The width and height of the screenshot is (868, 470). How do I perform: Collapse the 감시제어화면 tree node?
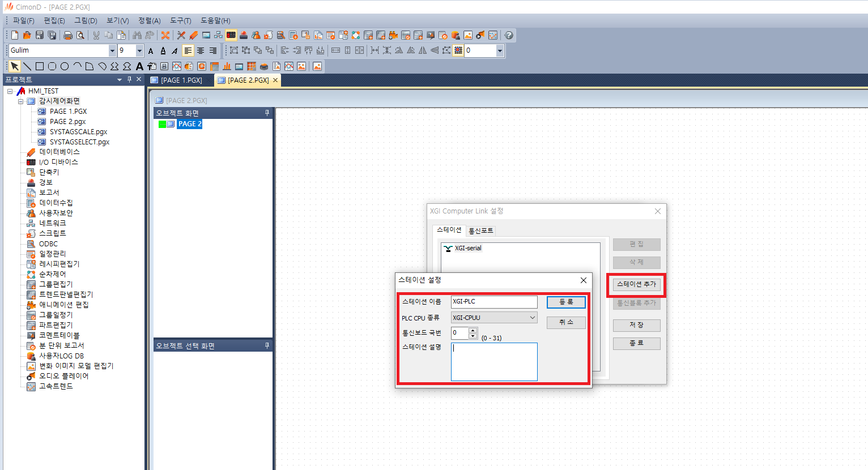pos(20,101)
